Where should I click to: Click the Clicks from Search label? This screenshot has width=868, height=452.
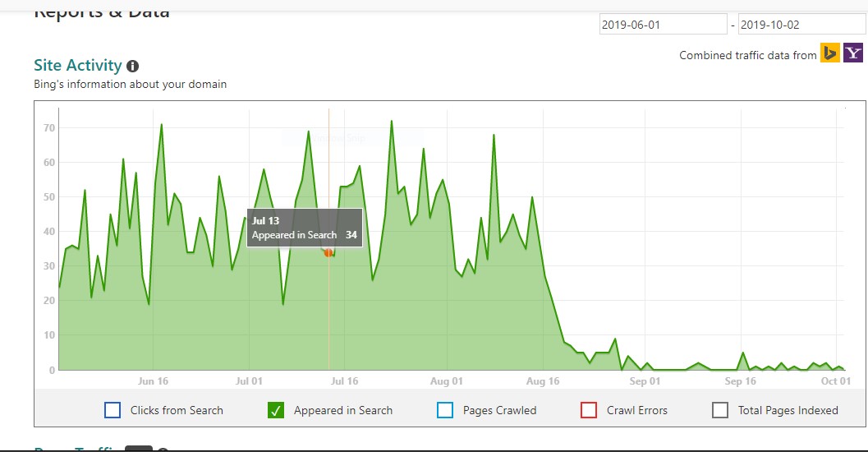click(177, 410)
